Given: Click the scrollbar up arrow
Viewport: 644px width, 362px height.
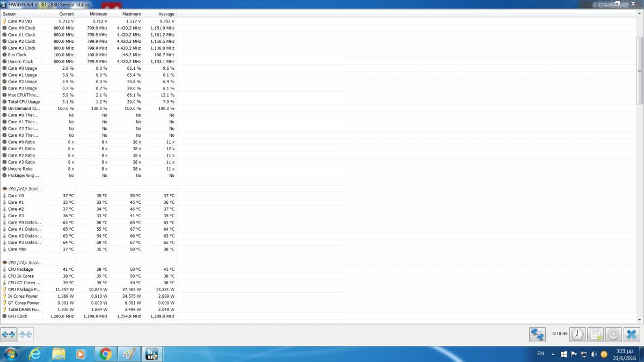Looking at the screenshot, I should point(640,14).
